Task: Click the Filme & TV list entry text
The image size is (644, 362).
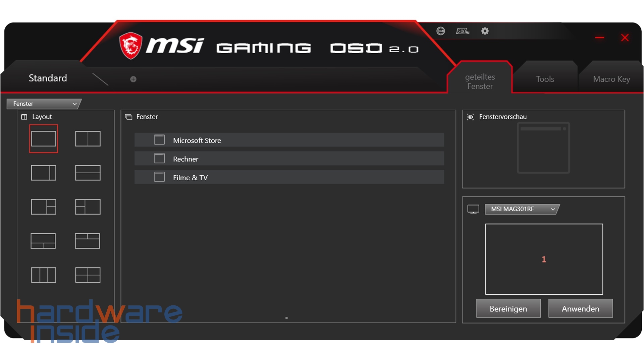Action: click(190, 178)
